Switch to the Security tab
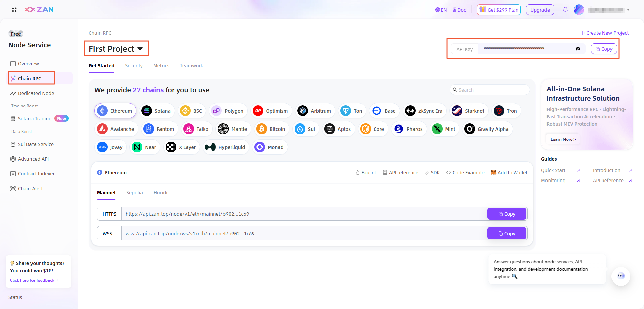The height and width of the screenshot is (309, 644). click(x=134, y=66)
